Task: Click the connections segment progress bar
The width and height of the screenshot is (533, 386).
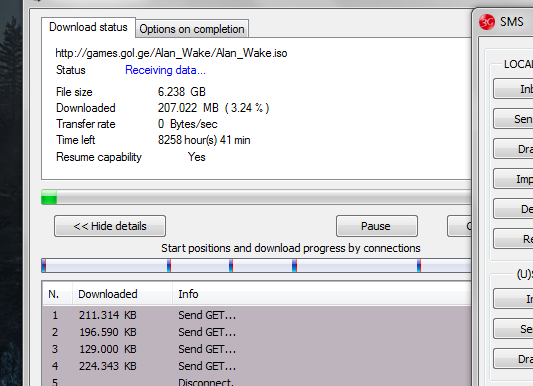Action: click(x=256, y=265)
